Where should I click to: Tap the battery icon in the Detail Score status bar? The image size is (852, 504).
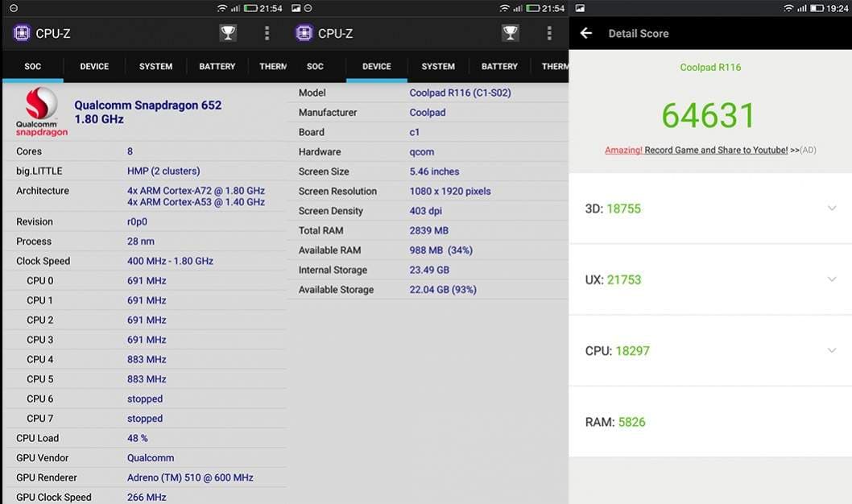coord(817,8)
